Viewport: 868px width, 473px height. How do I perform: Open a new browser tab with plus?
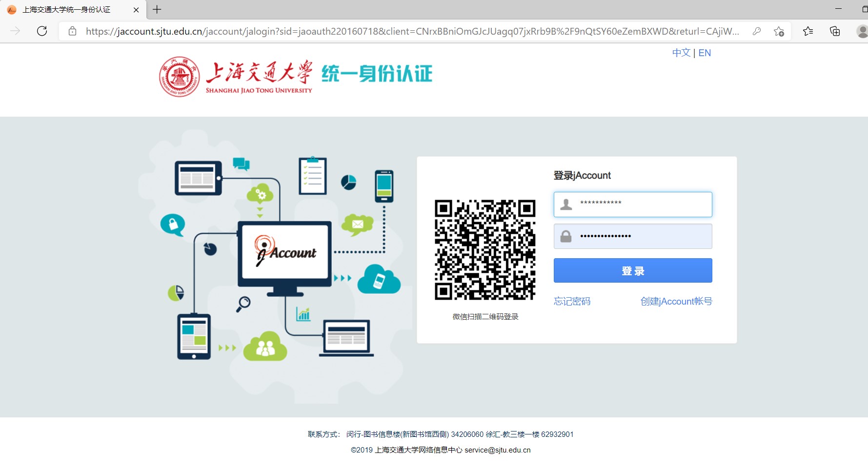click(x=157, y=9)
